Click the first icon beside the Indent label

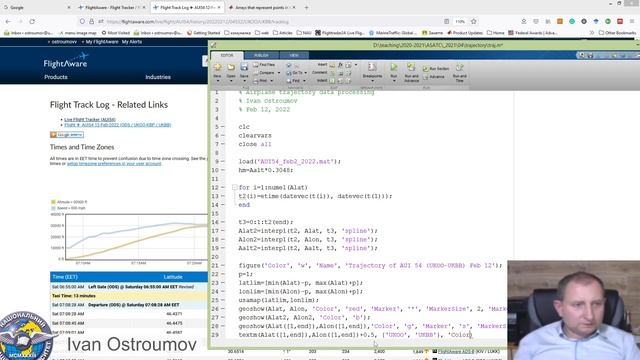click(x=332, y=81)
